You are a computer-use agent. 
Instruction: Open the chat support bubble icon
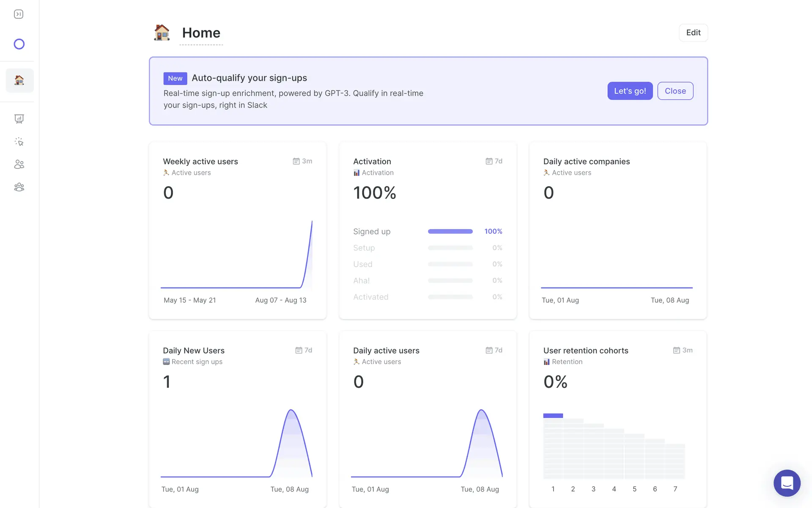[787, 483]
